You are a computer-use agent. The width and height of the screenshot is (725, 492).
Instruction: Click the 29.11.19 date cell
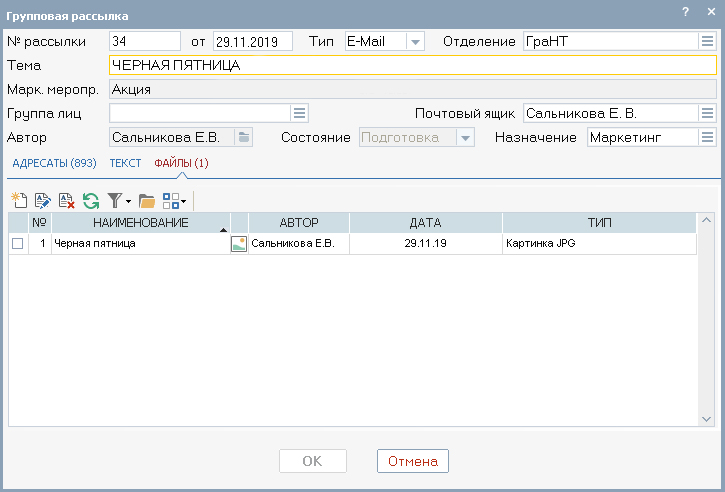pos(425,244)
